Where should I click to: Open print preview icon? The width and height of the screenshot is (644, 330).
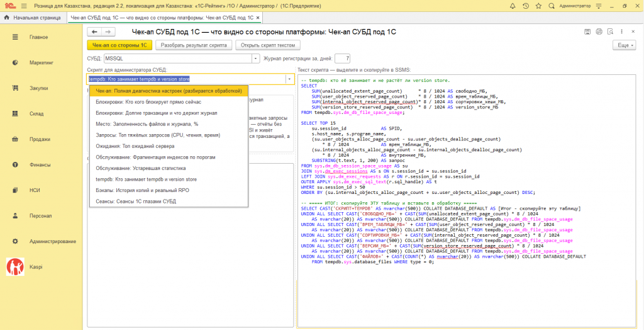pyautogui.click(x=610, y=31)
